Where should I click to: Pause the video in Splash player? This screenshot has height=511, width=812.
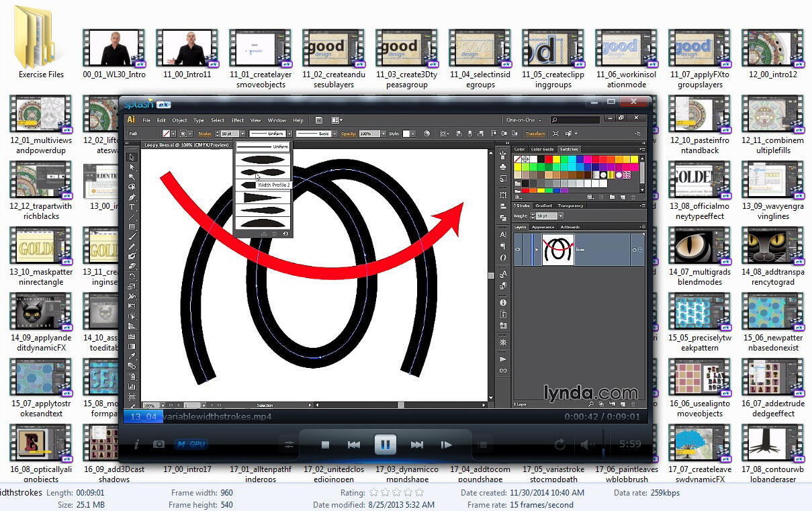(x=386, y=445)
